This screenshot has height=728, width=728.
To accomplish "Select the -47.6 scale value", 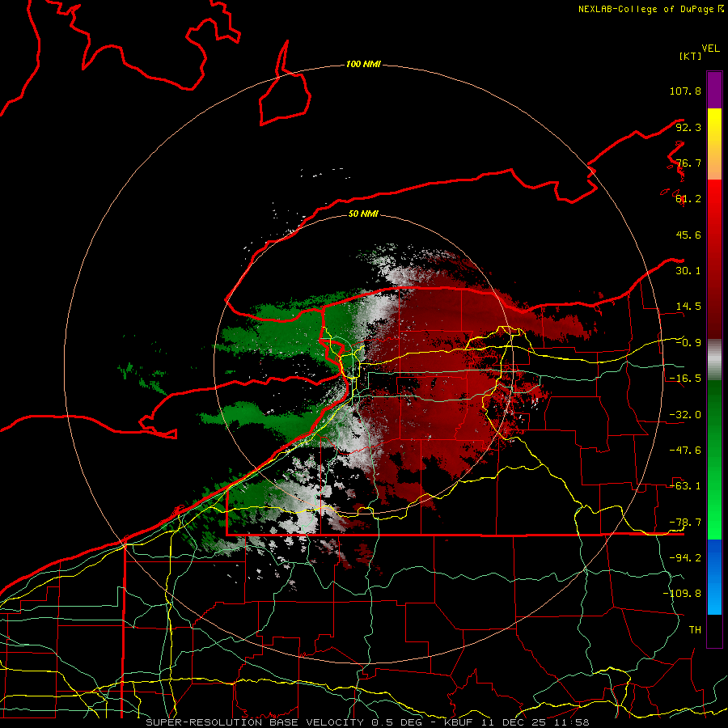I will [685, 451].
